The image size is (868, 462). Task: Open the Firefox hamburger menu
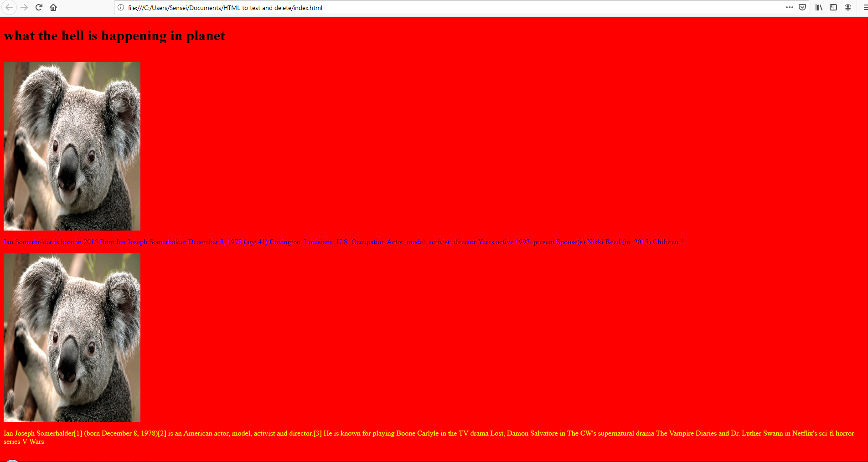(x=865, y=7)
